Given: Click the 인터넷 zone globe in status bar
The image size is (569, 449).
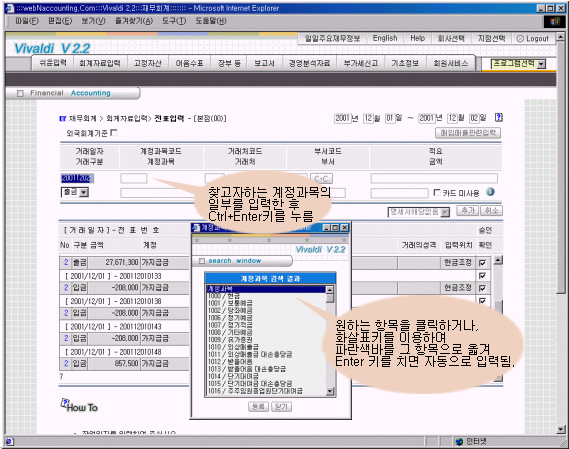Looking at the screenshot, I should (x=459, y=441).
